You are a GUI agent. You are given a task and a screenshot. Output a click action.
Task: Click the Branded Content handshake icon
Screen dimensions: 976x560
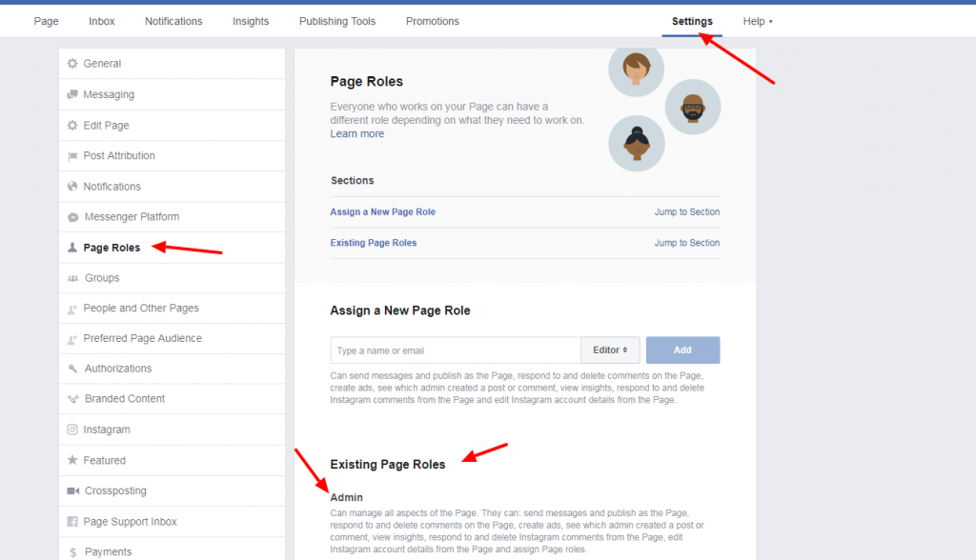tap(72, 399)
